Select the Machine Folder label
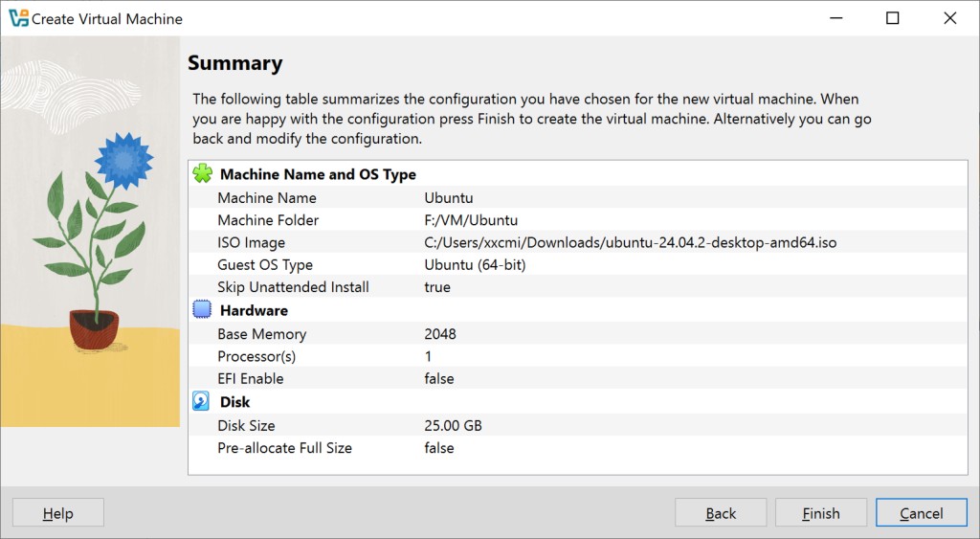The image size is (980, 539). (x=268, y=220)
